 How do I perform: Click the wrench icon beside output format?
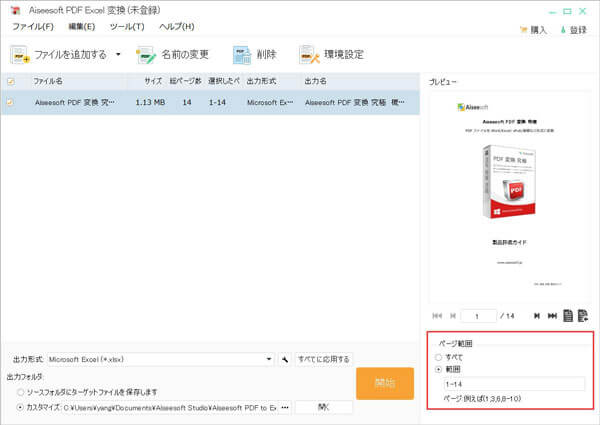(285, 359)
